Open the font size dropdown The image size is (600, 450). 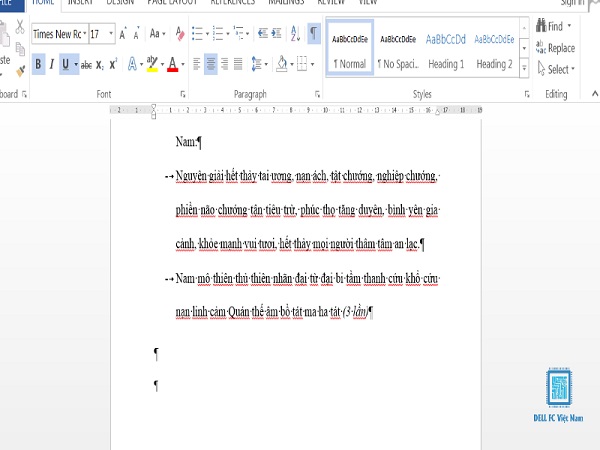pyautogui.click(x=111, y=34)
